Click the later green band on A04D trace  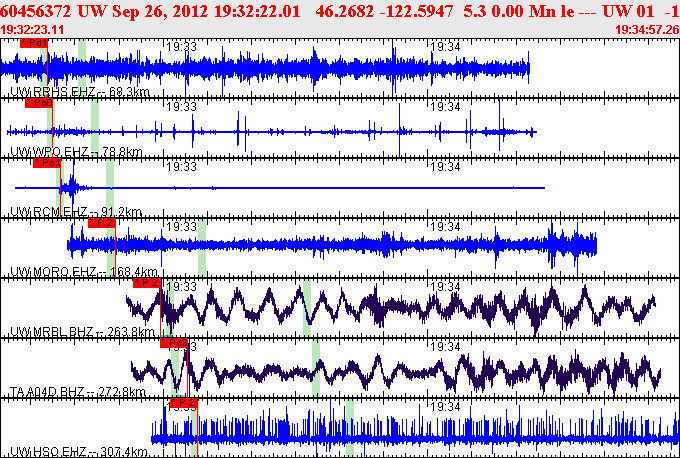[316, 368]
